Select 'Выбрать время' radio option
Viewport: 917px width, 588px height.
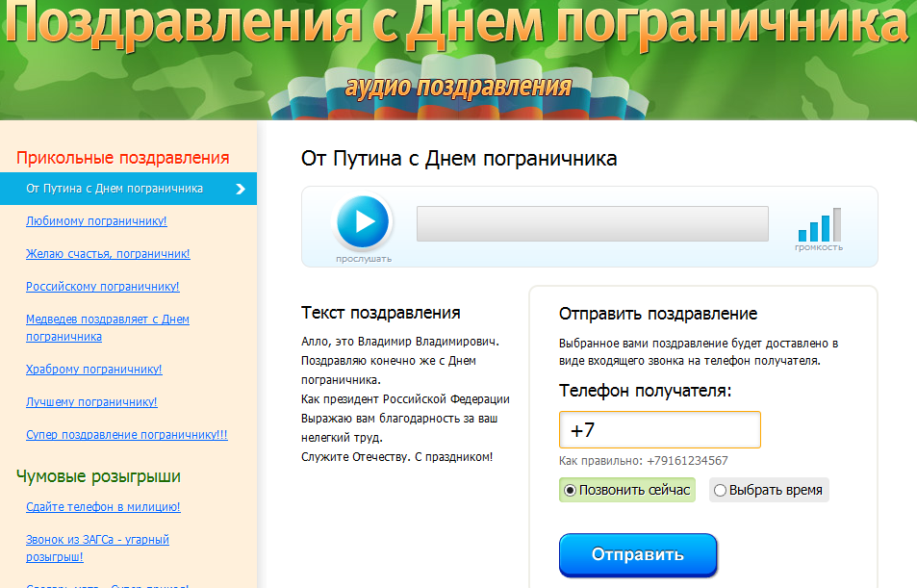pos(769,490)
